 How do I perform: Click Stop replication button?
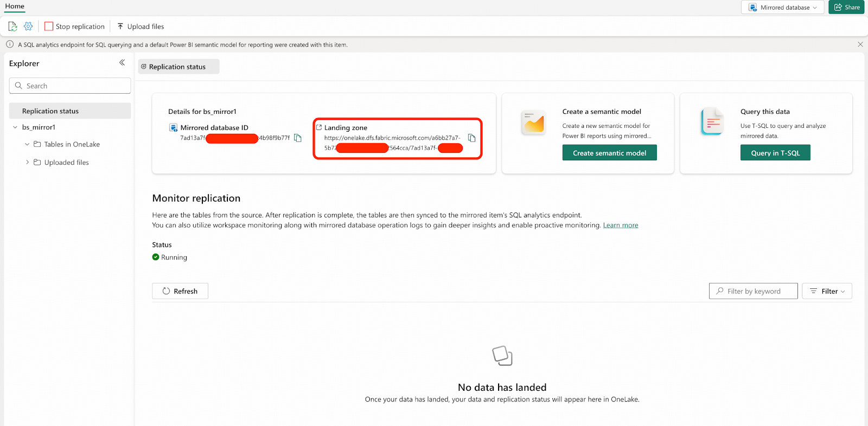(74, 26)
